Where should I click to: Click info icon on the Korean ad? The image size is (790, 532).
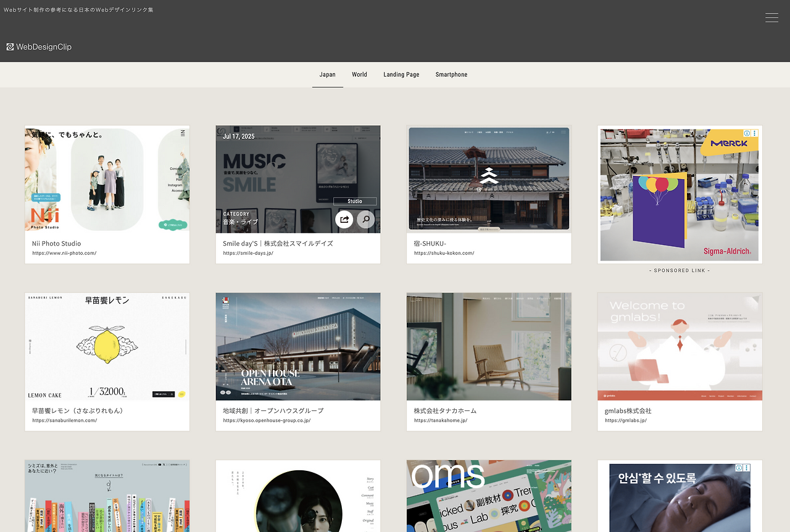coord(739,468)
